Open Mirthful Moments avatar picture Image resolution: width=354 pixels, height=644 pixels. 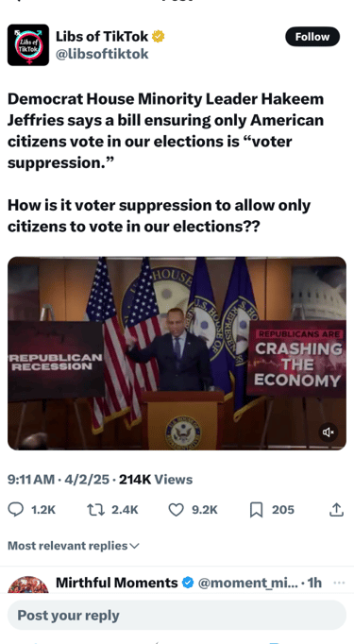(28, 584)
